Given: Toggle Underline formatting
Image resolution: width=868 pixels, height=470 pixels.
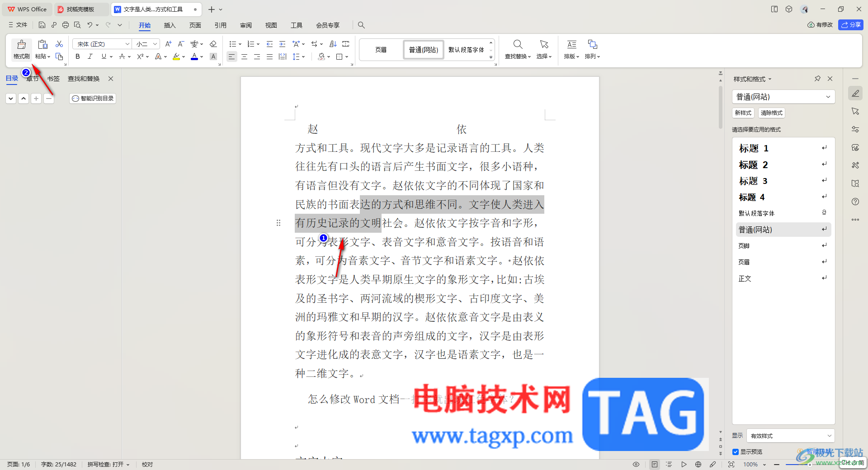Looking at the screenshot, I should tap(104, 56).
